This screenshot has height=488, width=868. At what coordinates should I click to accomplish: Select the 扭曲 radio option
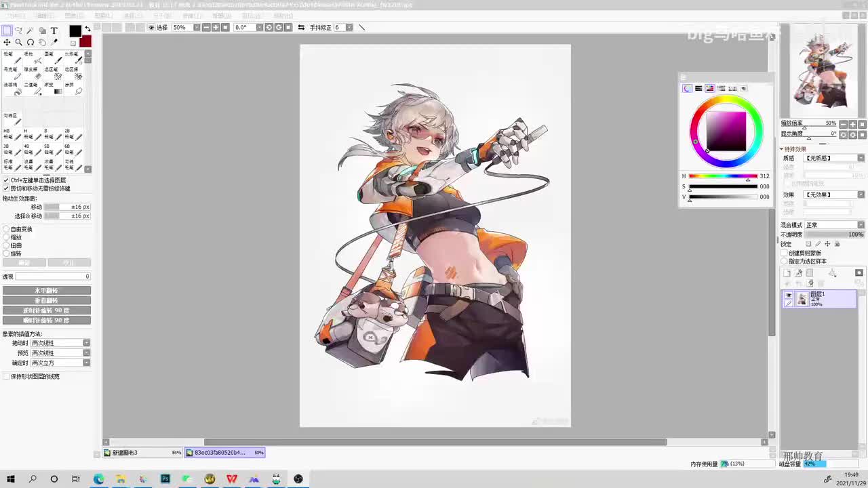click(6, 245)
